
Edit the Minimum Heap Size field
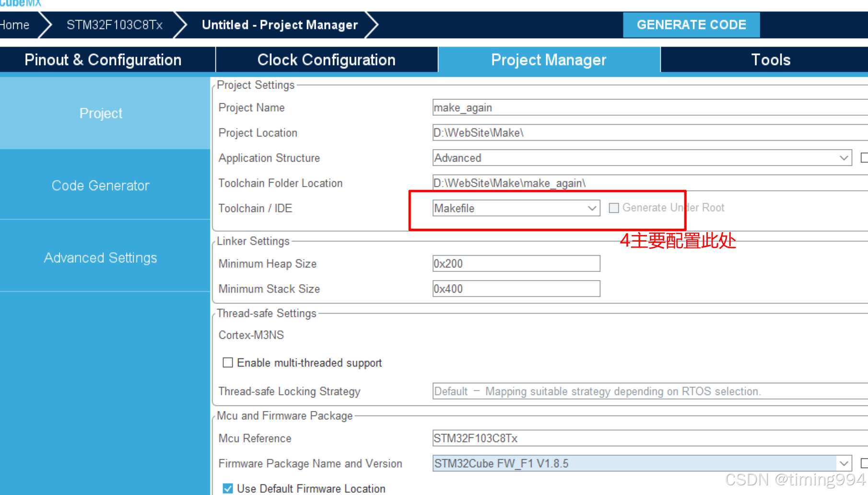(x=516, y=264)
